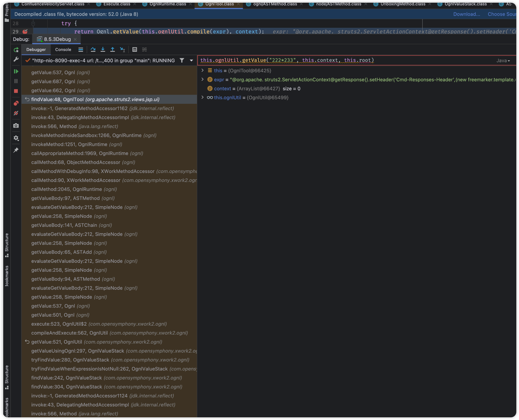
Task: Switch to the Console tab
Action: 63,50
